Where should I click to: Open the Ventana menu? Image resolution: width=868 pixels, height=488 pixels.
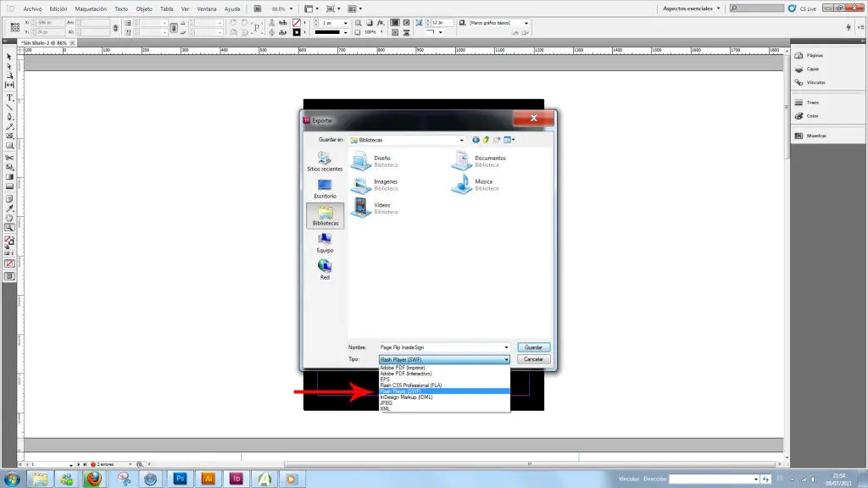[207, 8]
